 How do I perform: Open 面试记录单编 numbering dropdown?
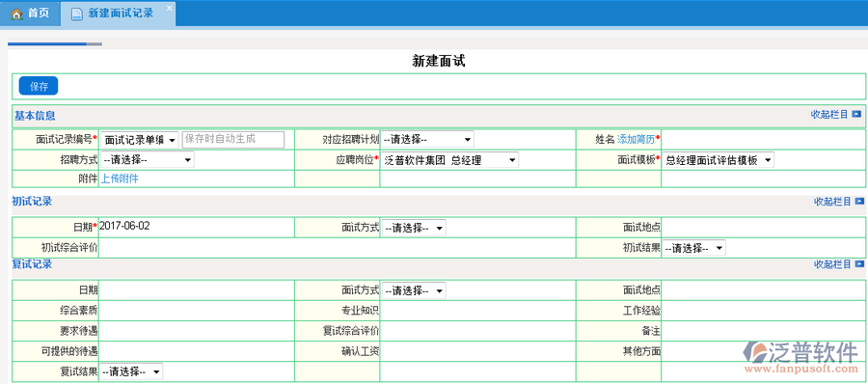140,140
